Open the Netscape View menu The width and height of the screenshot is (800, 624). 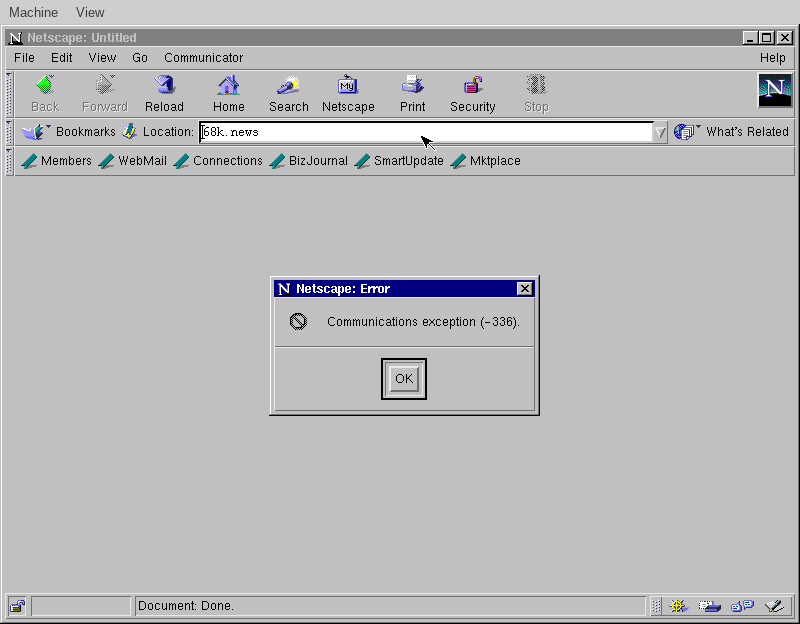pos(102,58)
